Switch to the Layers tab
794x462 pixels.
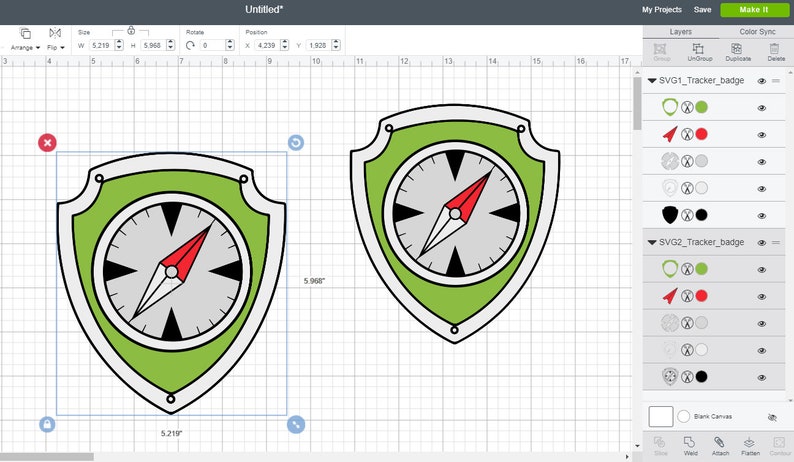tap(681, 31)
